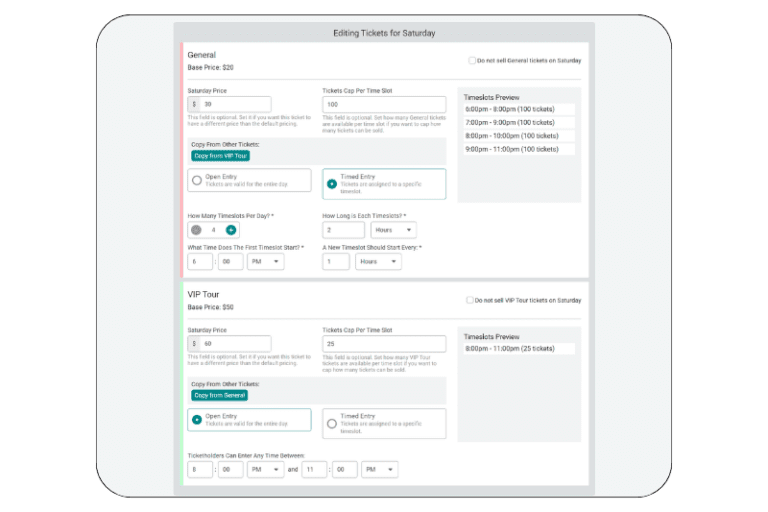This screenshot has height=512, width=768.
Task: Click General Tickets Cap Per Time Slot field
Action: 384,104
